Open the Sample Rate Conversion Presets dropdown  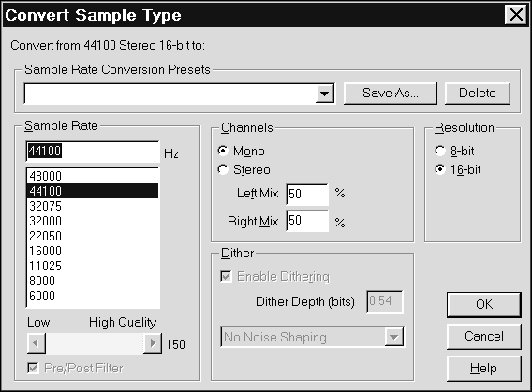[325, 94]
